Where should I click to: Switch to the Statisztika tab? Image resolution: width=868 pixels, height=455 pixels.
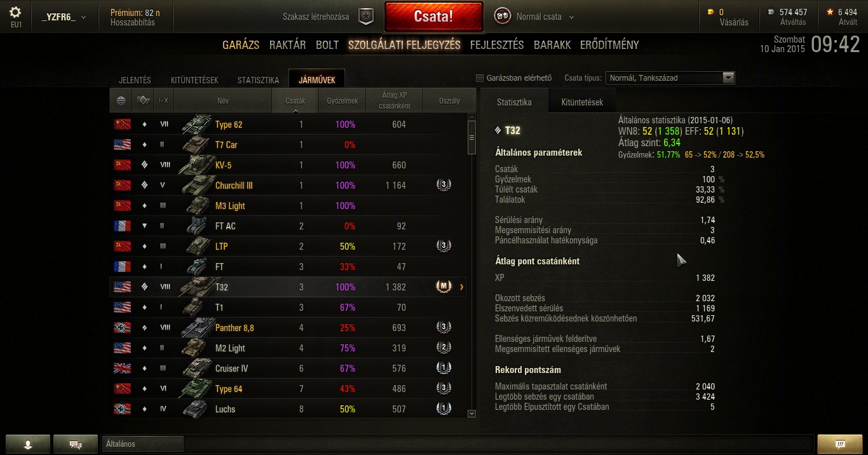pyautogui.click(x=258, y=80)
